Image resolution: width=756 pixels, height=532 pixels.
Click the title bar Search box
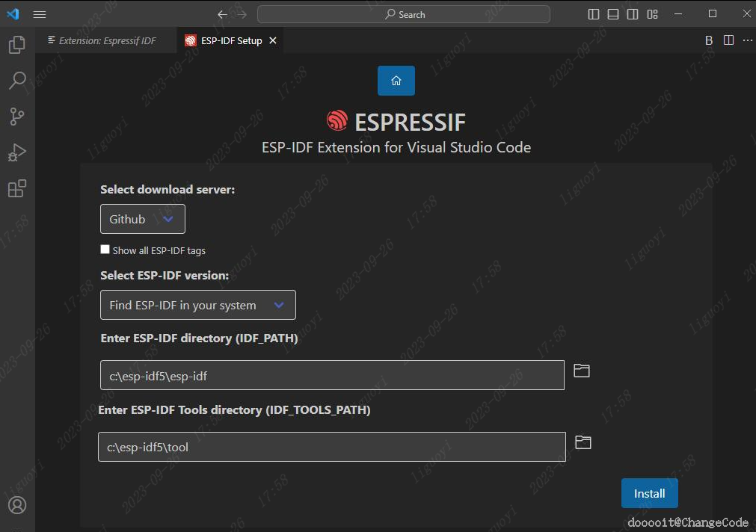pos(404,14)
